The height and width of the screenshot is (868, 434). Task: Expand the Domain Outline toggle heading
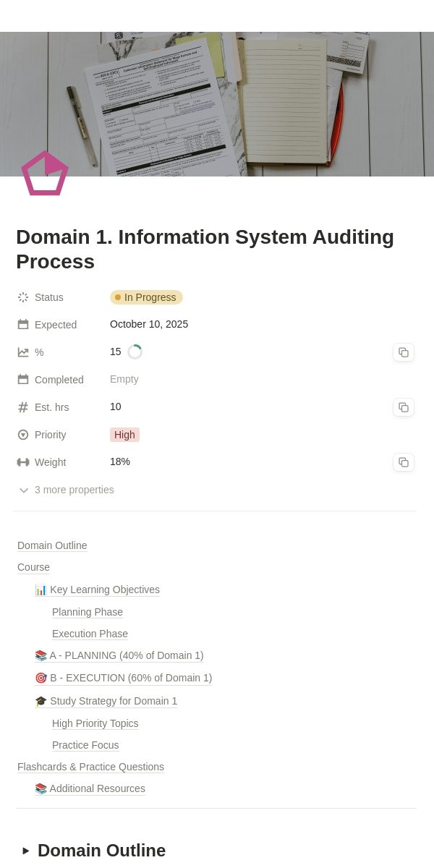[x=26, y=851]
